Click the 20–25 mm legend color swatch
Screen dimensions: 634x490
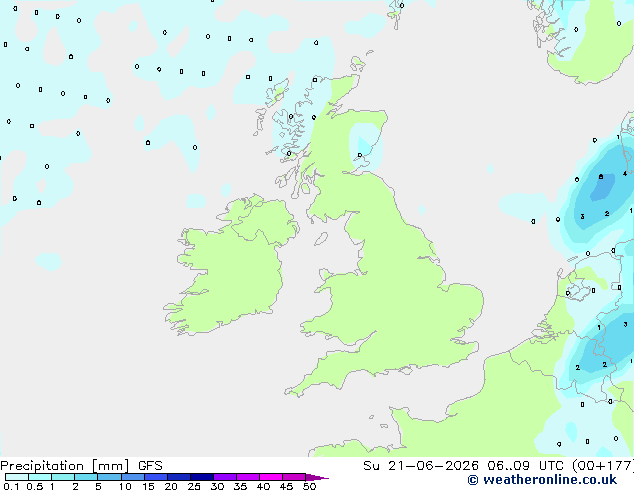pos(179,477)
